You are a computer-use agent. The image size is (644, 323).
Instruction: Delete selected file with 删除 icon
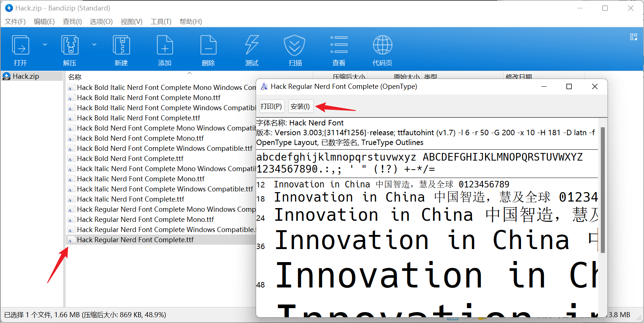tap(208, 50)
